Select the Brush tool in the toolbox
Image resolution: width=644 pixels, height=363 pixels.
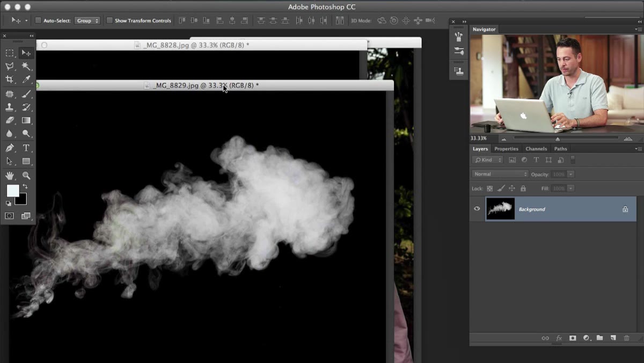26,94
